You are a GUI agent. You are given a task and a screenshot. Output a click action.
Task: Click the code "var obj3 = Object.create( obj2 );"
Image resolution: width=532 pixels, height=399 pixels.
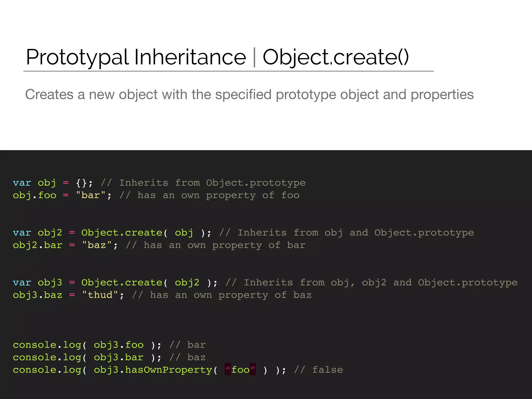coord(115,283)
